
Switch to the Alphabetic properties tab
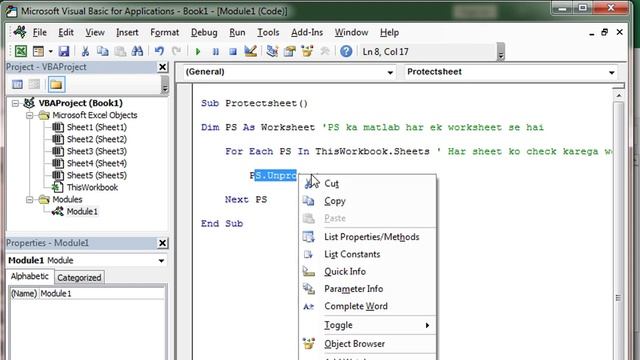point(30,277)
